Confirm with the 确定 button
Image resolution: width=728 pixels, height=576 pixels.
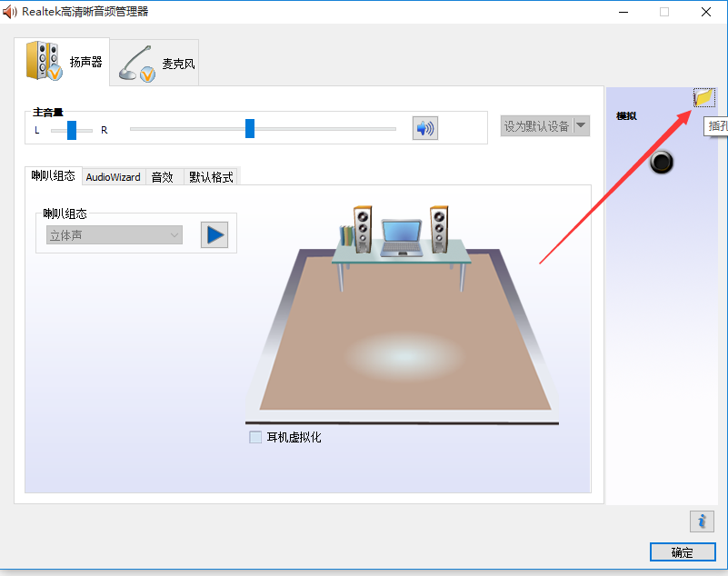click(x=683, y=552)
